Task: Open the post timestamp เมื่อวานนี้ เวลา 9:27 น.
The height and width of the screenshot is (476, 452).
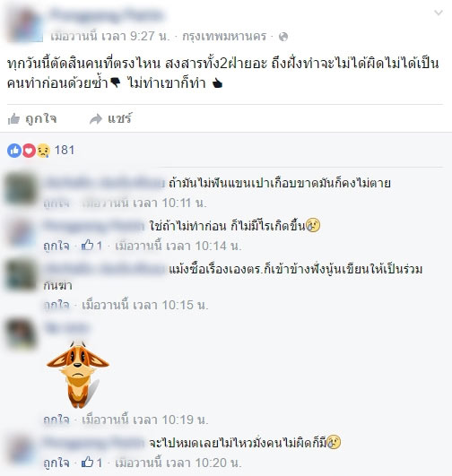Action: (x=110, y=37)
